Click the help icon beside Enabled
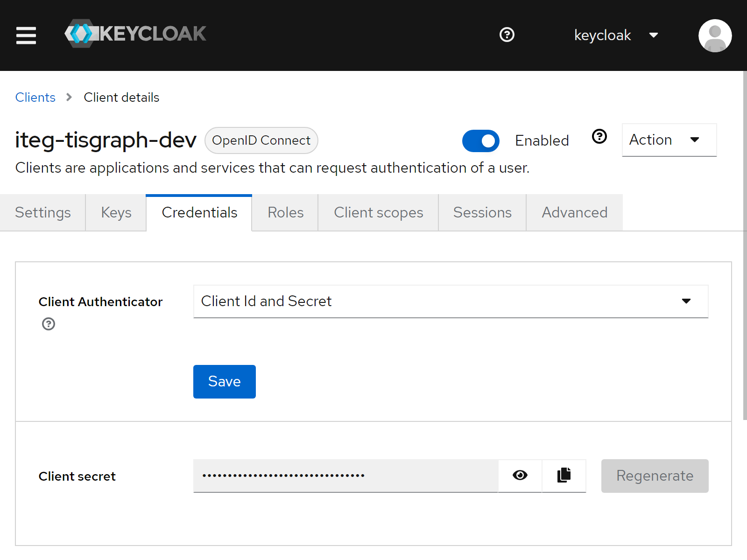747x560 pixels. click(x=599, y=136)
